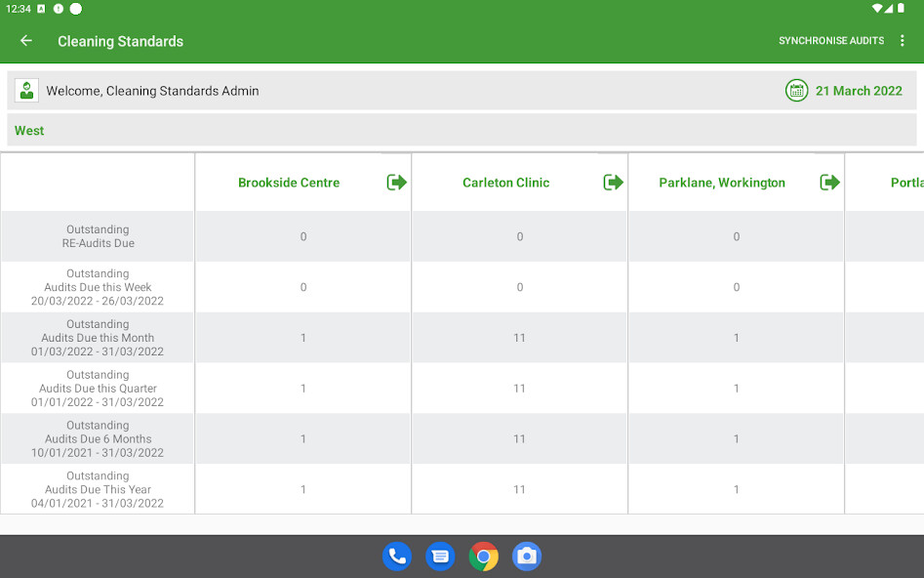
Task: Open the three-dot overflow menu
Action: click(x=903, y=41)
